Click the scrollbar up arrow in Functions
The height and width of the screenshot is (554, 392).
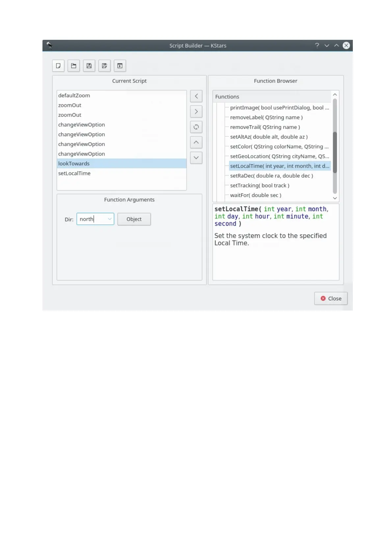pyautogui.click(x=335, y=94)
